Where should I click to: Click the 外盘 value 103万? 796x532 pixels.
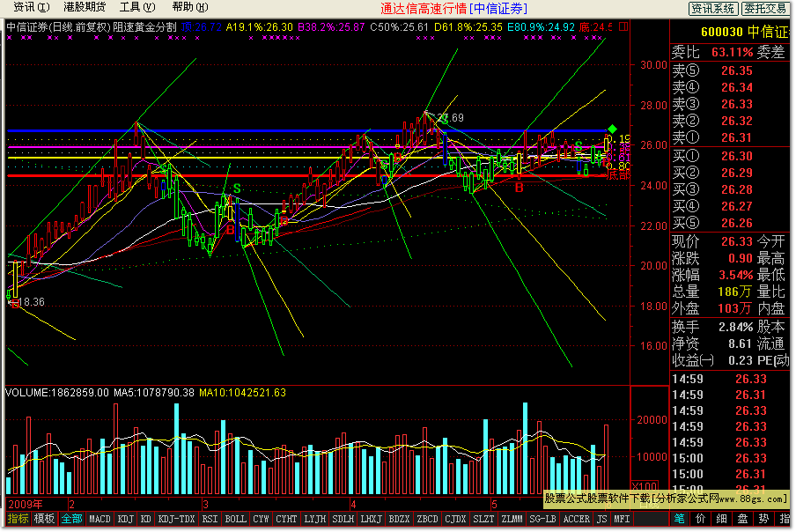click(x=734, y=308)
